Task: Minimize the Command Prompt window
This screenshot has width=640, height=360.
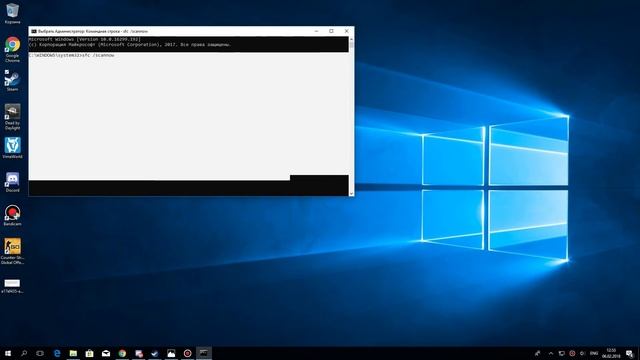Action: pos(316,31)
